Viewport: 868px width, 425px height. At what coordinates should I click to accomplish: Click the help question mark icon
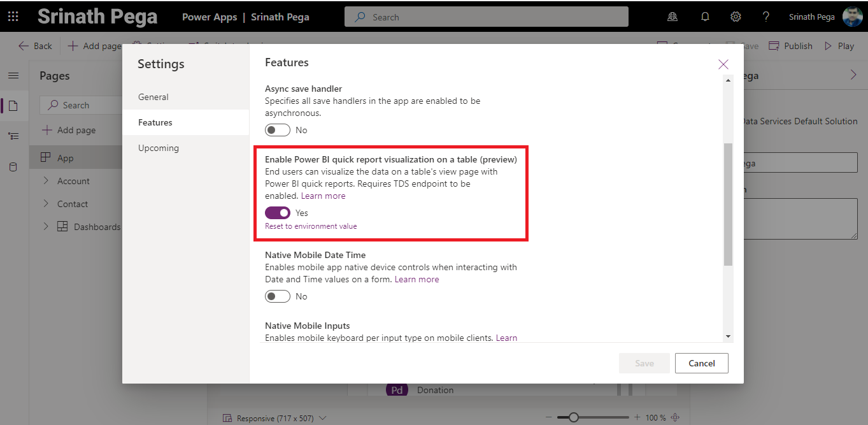click(766, 17)
